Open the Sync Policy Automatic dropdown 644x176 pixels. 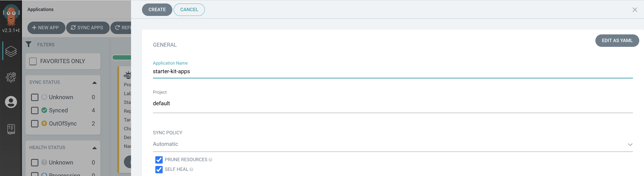[x=393, y=144]
